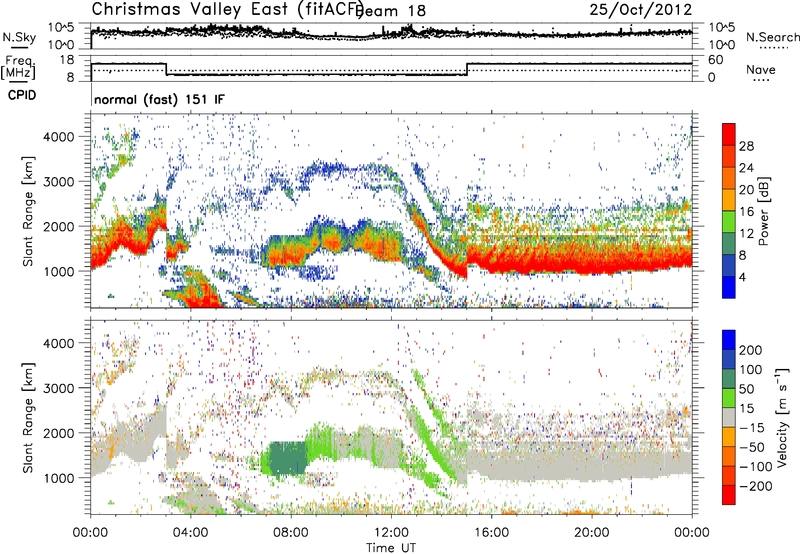The height and width of the screenshot is (554, 800).
Task: Click 'Slant Range [km]' label of power panel
Action: pos(28,211)
